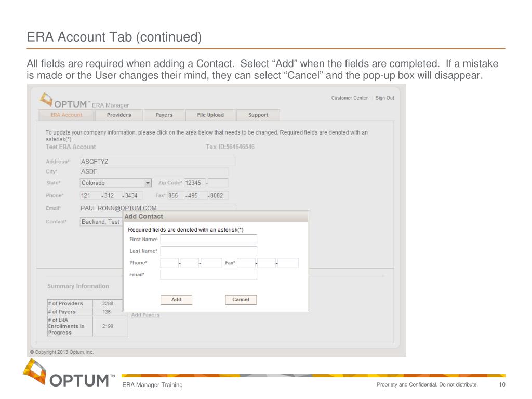Focus the First Name field

click(208, 239)
